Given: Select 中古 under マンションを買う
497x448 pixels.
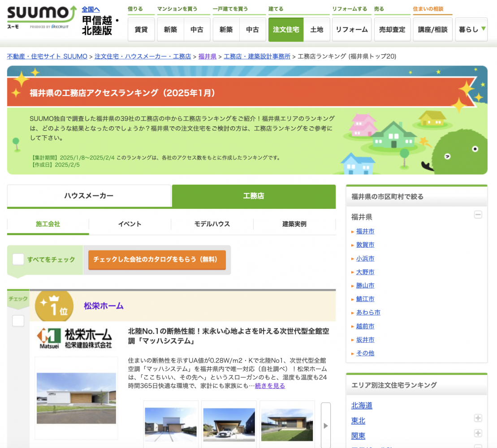Looking at the screenshot, I should [197, 30].
